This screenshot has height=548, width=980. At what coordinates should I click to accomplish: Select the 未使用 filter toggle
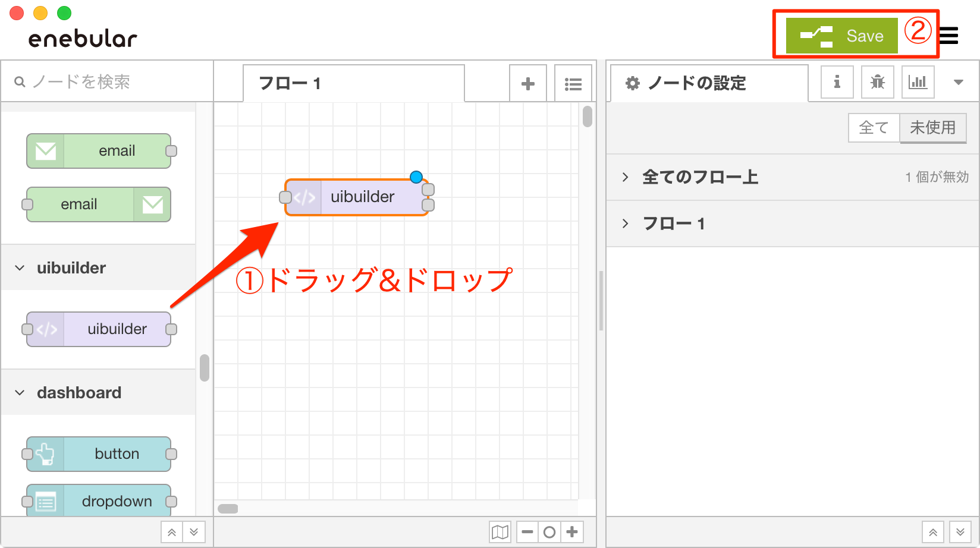(x=933, y=128)
